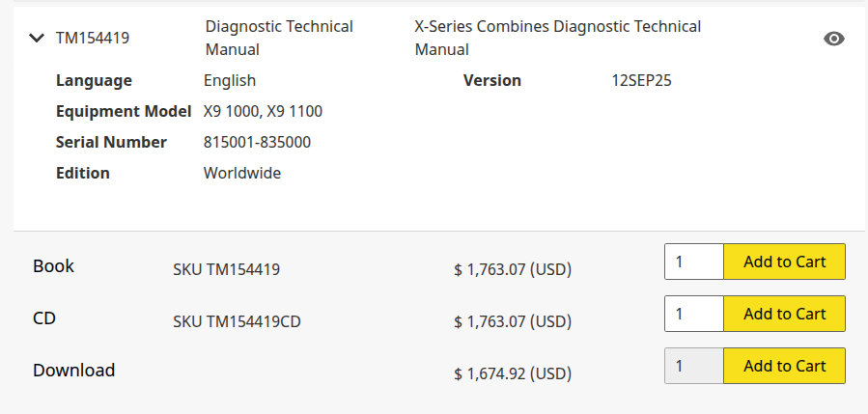Click the Edition value Worldwide
The image size is (868, 414).
242,174
